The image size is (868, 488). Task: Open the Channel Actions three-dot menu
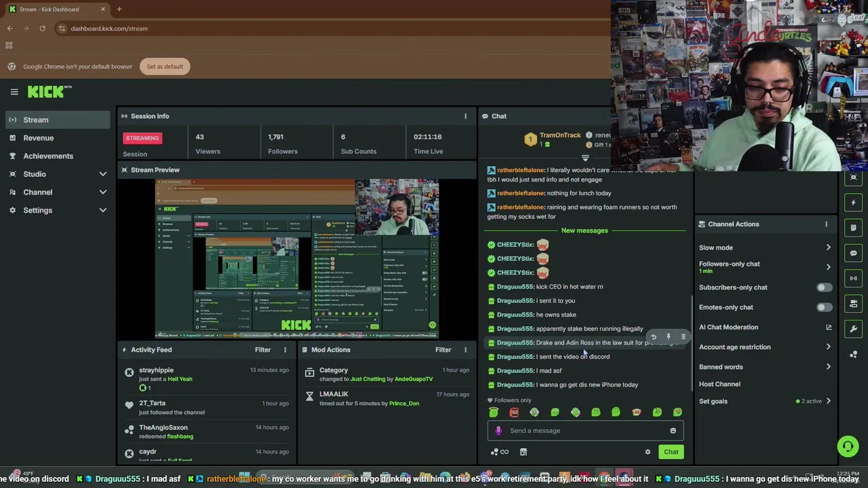(826, 224)
